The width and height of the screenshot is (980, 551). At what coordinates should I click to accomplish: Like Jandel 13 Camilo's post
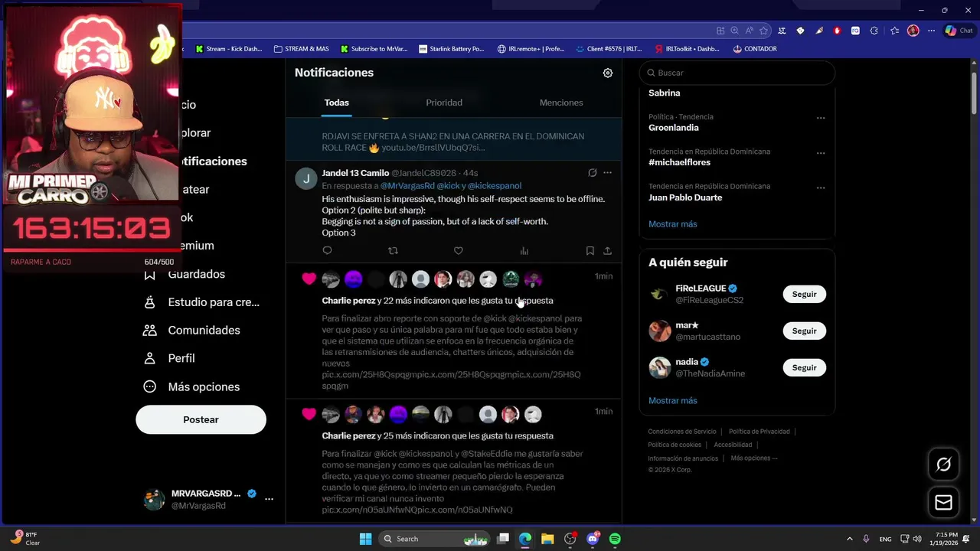point(459,251)
